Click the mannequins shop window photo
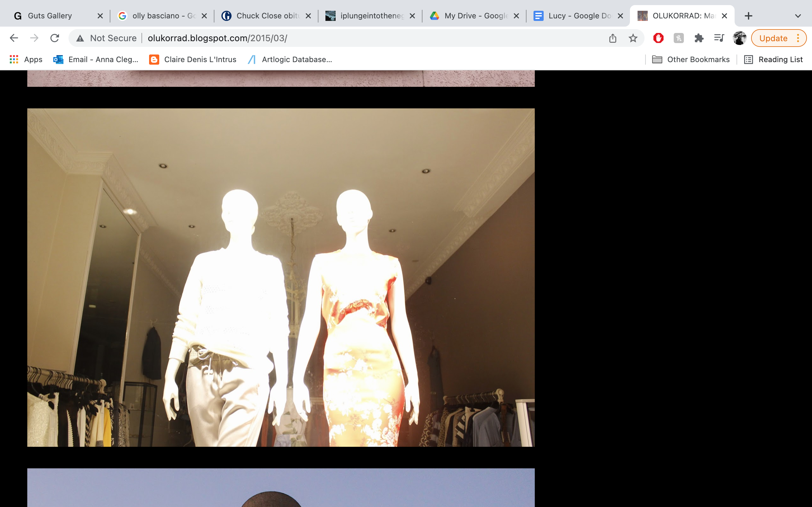 281,277
